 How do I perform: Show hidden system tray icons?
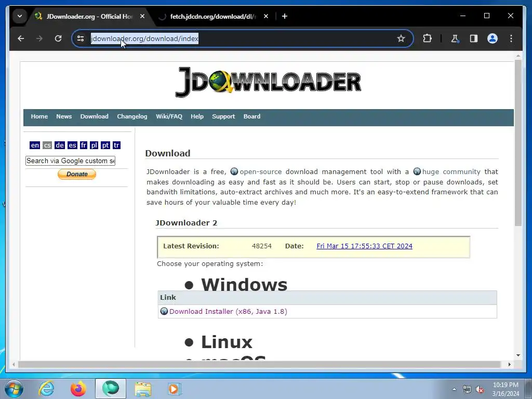coord(454,390)
